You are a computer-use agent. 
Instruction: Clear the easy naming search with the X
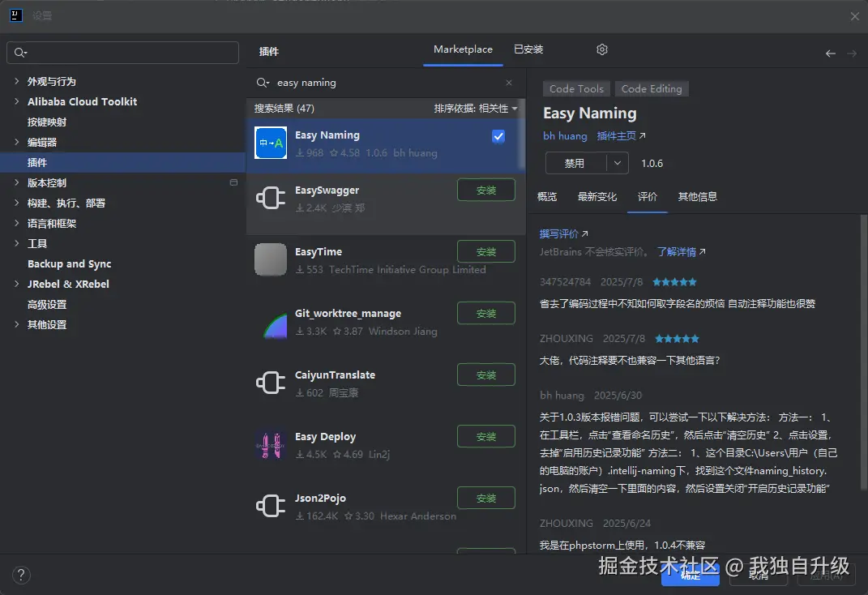[509, 83]
